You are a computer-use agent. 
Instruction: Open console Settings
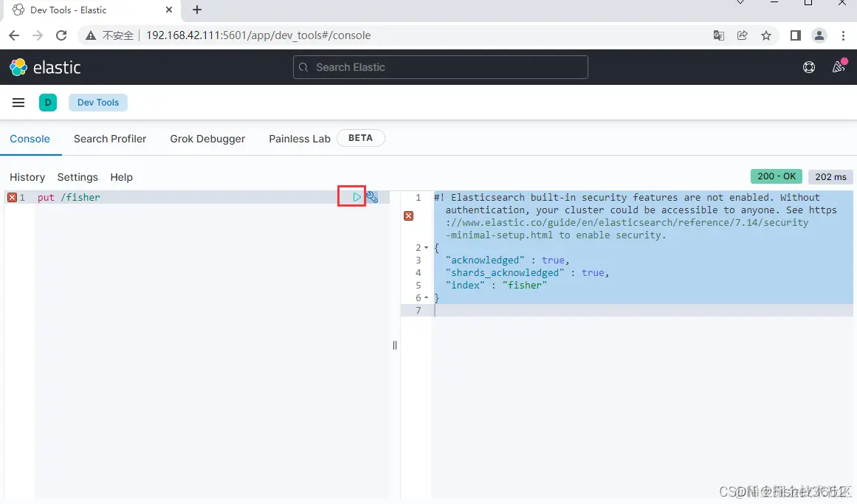(78, 177)
